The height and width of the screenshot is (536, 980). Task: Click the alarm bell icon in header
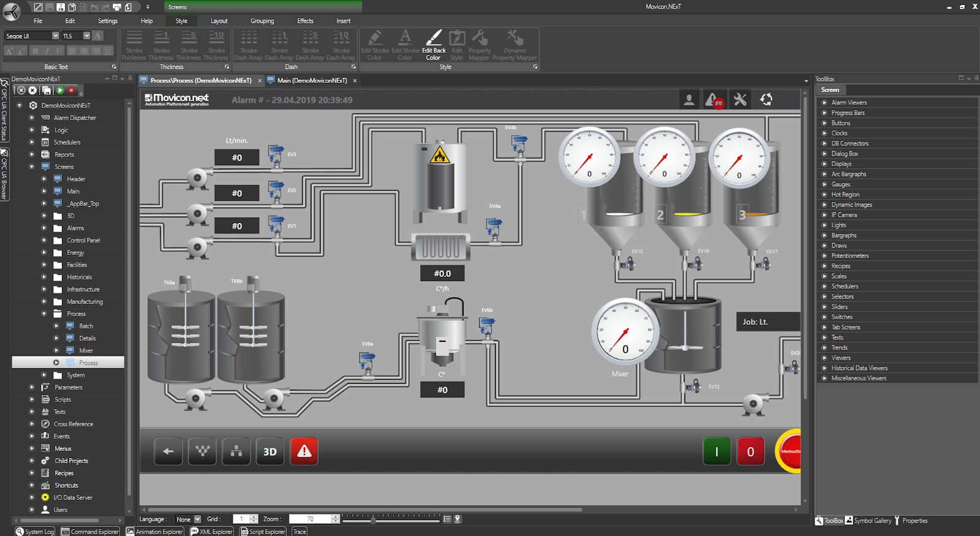[714, 100]
